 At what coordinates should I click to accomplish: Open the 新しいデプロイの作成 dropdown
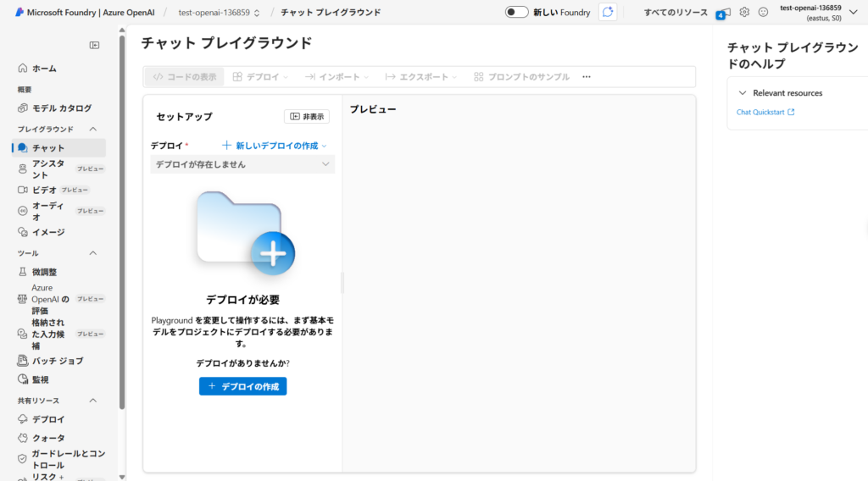[x=275, y=146]
